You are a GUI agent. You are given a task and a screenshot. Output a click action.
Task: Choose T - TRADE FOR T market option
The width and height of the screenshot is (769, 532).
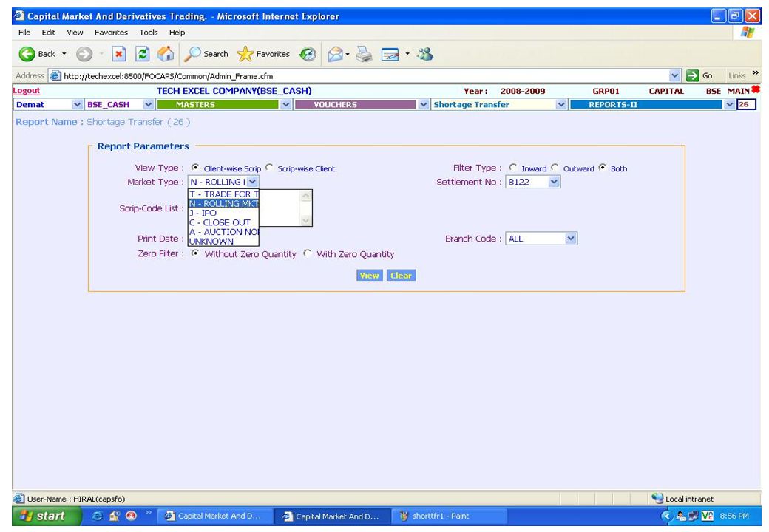point(223,194)
